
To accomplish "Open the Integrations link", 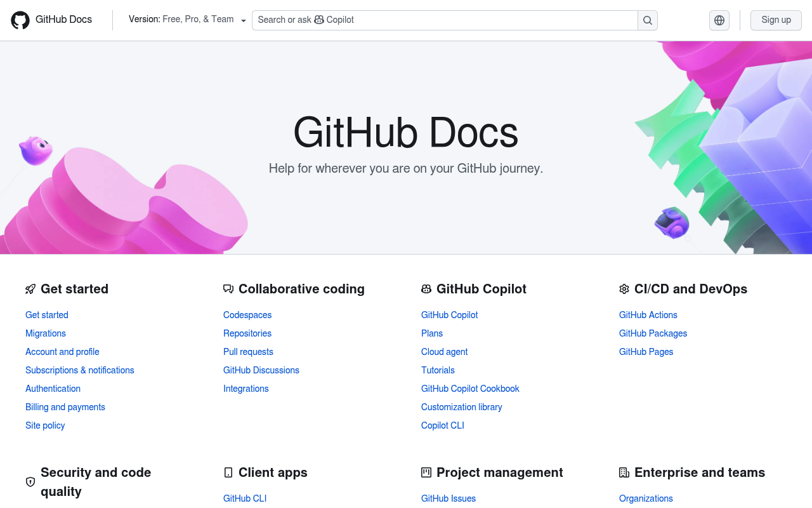I will coord(246,389).
